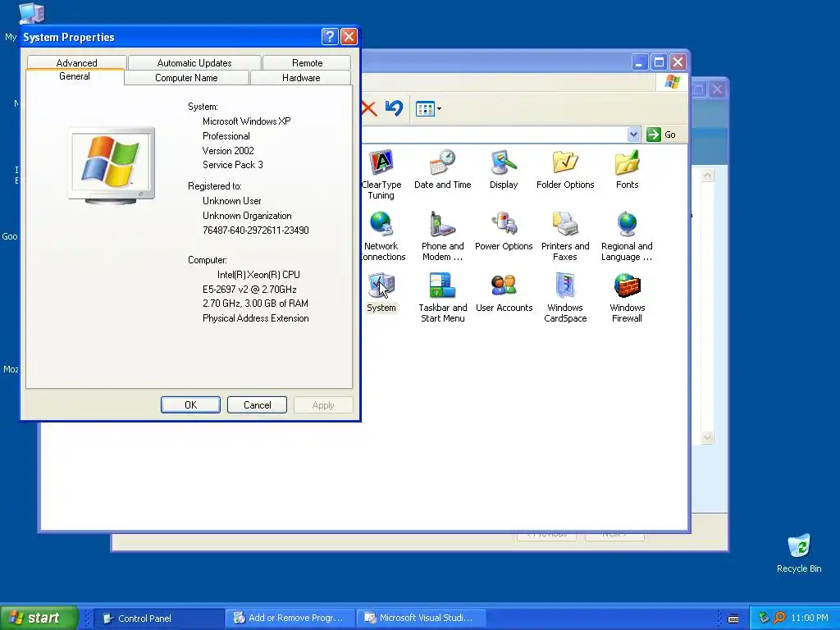Click the 'Unknown User' text
This screenshot has width=840, height=630.
[232, 201]
